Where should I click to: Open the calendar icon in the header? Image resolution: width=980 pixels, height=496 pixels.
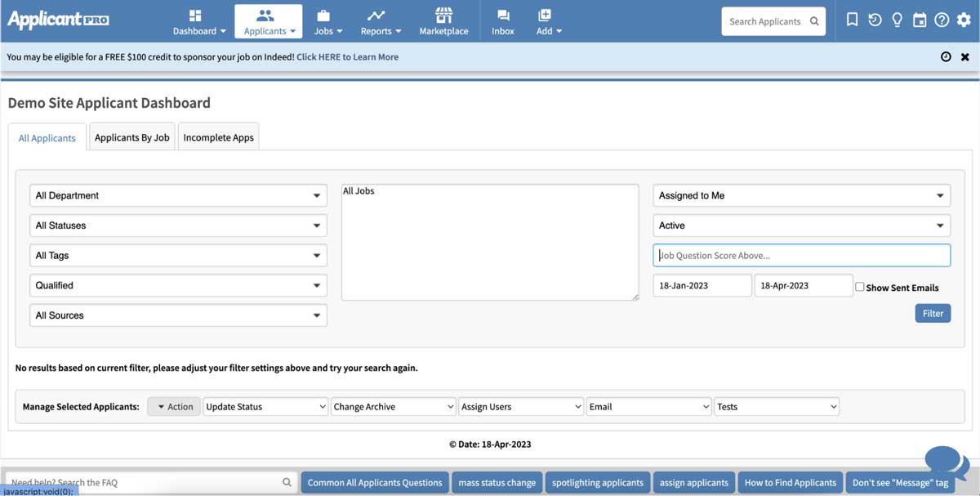[920, 19]
